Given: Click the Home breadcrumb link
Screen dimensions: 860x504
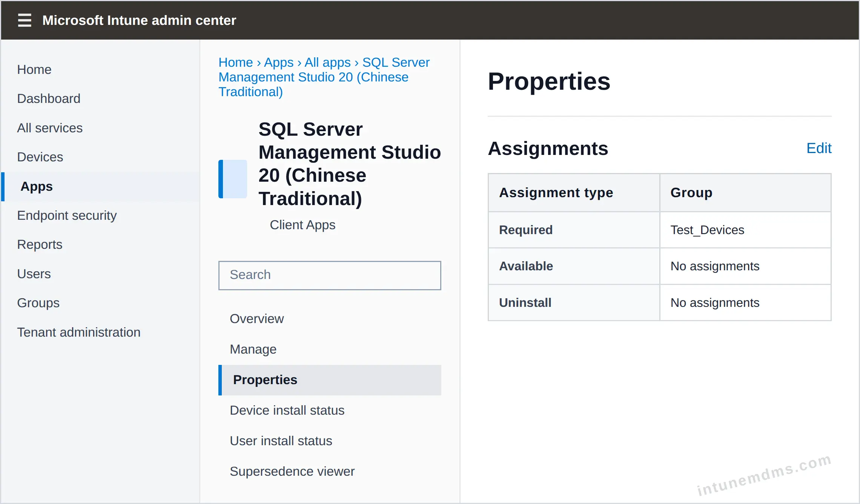Looking at the screenshot, I should tap(236, 62).
